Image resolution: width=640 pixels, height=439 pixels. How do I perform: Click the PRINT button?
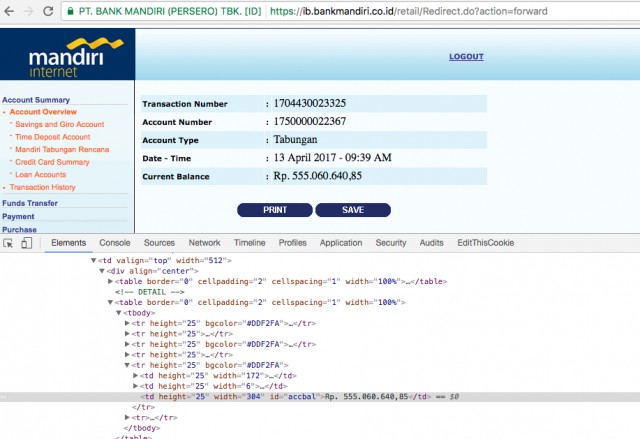click(275, 210)
